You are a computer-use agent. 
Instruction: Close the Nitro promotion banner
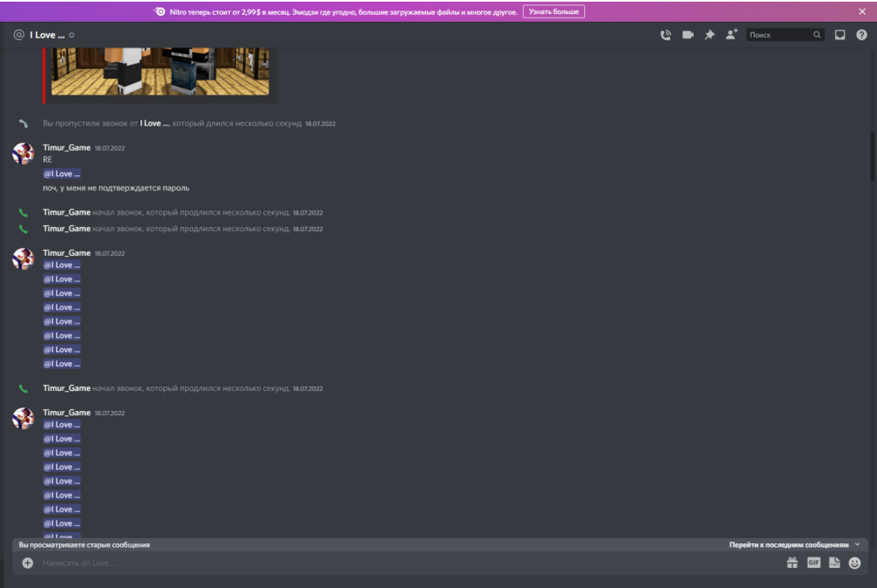[862, 11]
